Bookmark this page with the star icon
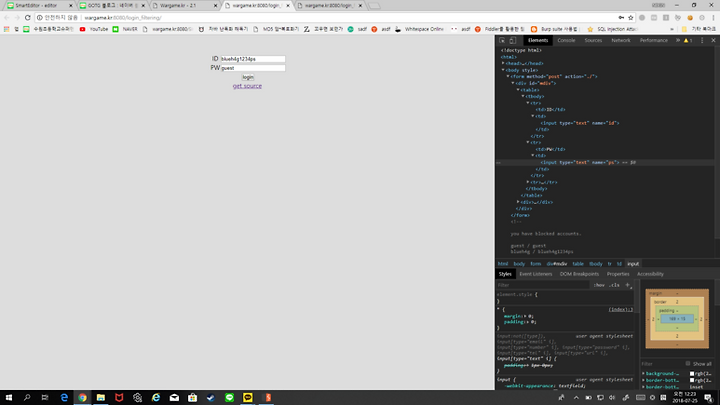The height and width of the screenshot is (405, 720). click(630, 17)
